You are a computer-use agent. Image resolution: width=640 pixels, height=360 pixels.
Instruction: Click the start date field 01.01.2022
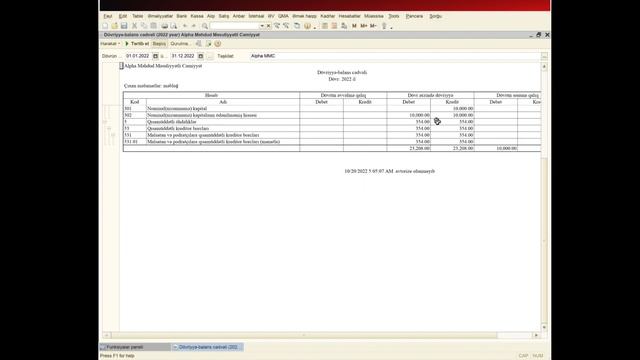(138, 56)
